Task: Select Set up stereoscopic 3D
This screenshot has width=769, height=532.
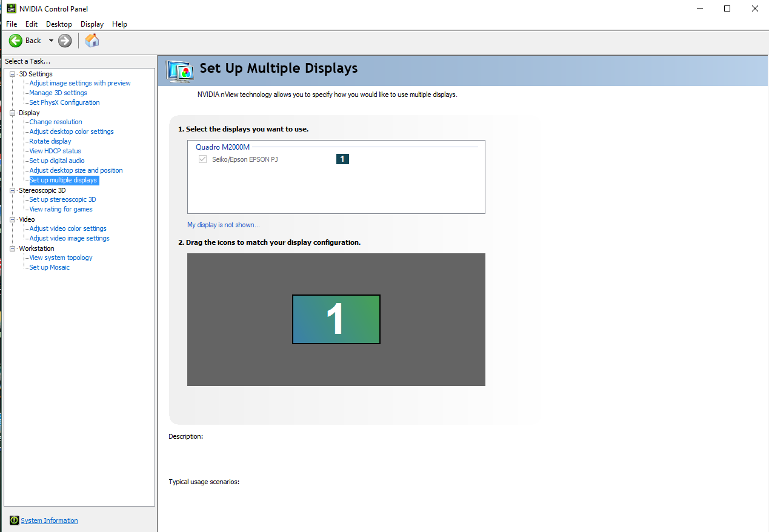Action: pyautogui.click(x=62, y=199)
